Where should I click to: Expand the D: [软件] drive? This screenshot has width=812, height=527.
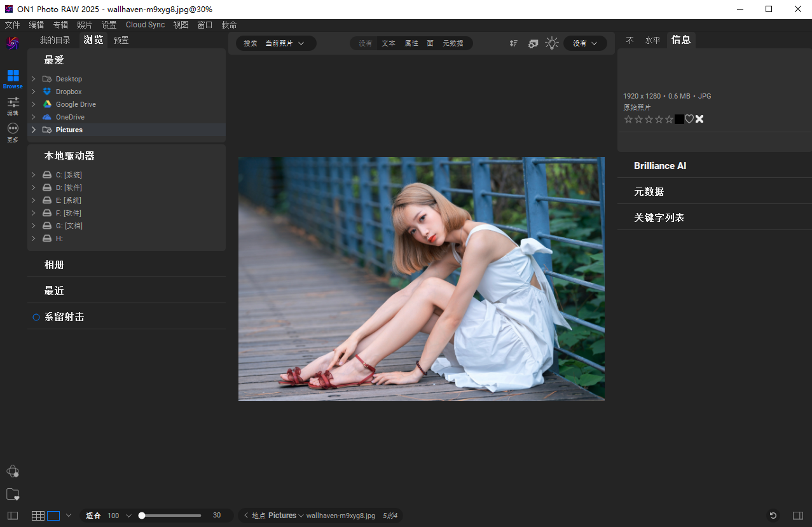(x=33, y=188)
